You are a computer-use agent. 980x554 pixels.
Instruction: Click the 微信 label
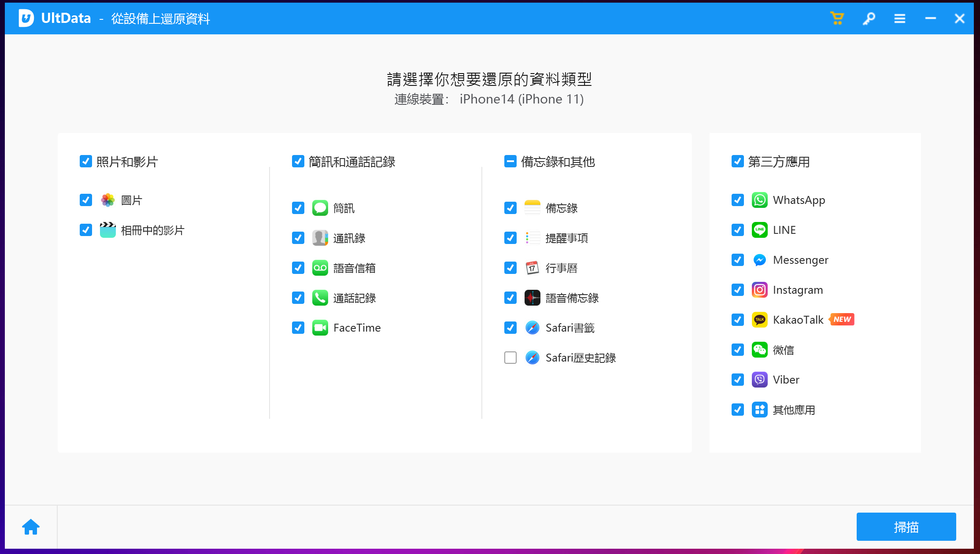(x=784, y=350)
